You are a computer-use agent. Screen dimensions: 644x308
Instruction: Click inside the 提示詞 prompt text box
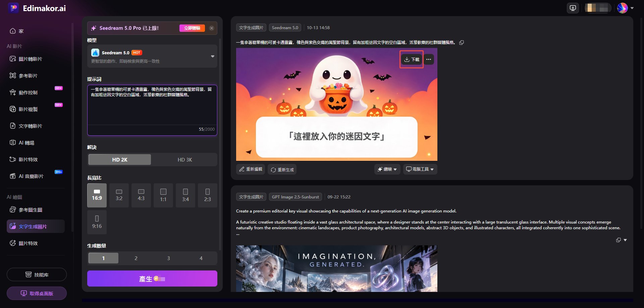point(152,110)
